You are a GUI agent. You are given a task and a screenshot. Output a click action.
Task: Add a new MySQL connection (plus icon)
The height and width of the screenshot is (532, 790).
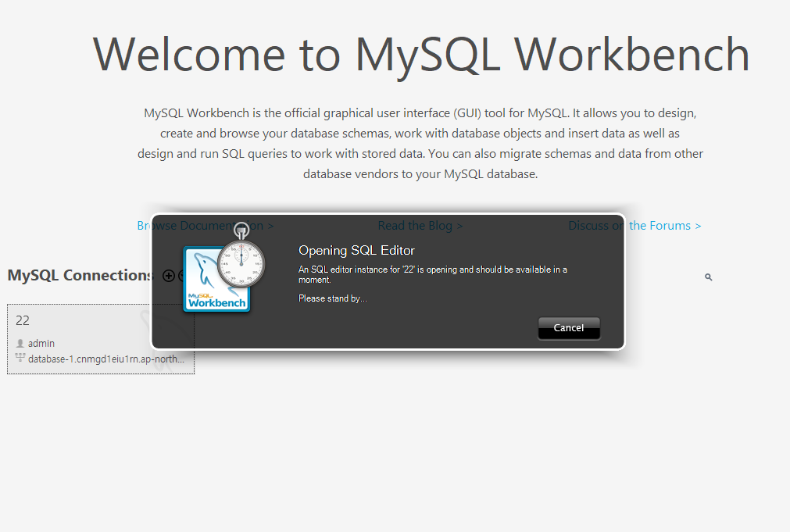[169, 276]
